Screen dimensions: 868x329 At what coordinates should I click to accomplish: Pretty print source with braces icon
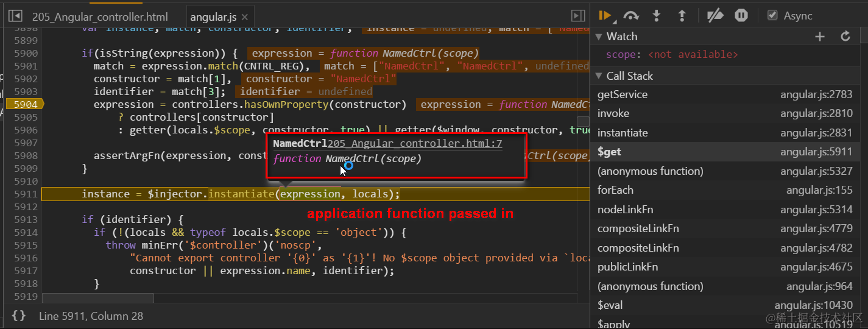pos(19,316)
